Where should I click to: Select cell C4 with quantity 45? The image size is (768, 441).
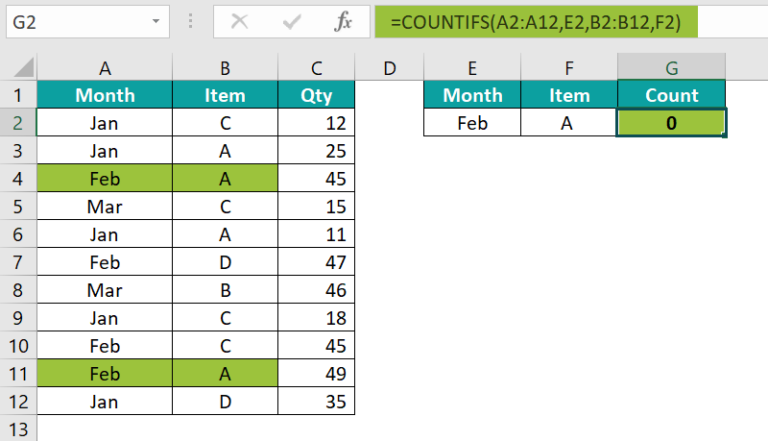(x=316, y=178)
